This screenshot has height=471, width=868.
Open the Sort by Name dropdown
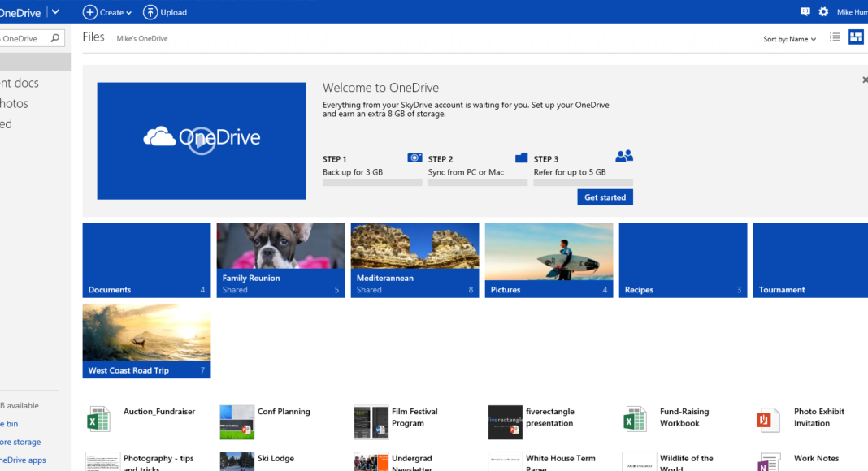coord(789,39)
